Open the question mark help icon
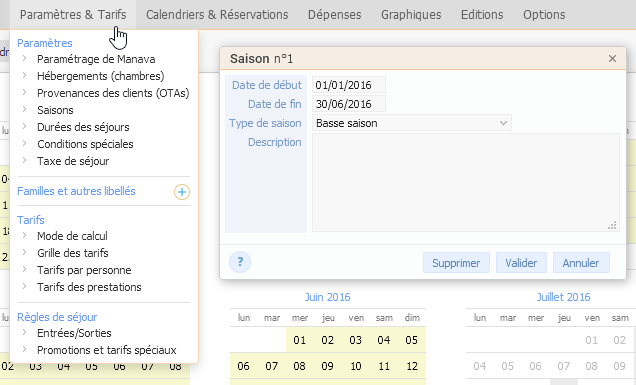The width and height of the screenshot is (636, 385). (240, 262)
